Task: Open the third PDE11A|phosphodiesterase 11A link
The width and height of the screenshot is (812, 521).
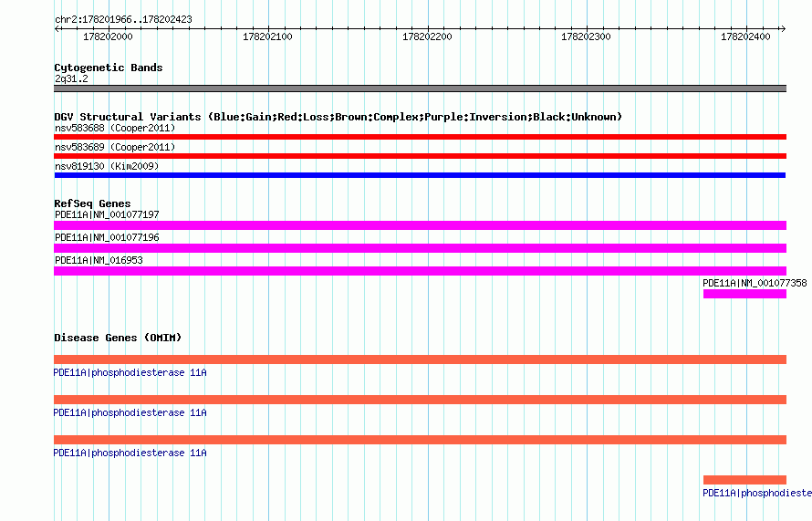Action: [130, 453]
